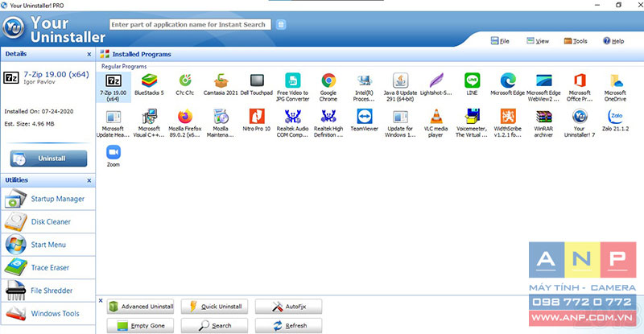The height and width of the screenshot is (334, 644).
Task: Click the Empty Gone button
Action: coord(140,325)
